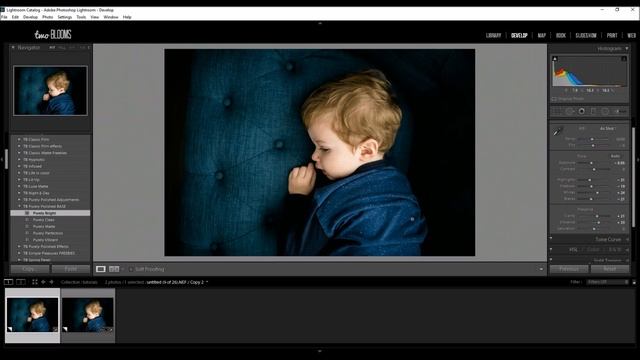
Task: Click the second window display icon
Action: 20,282
